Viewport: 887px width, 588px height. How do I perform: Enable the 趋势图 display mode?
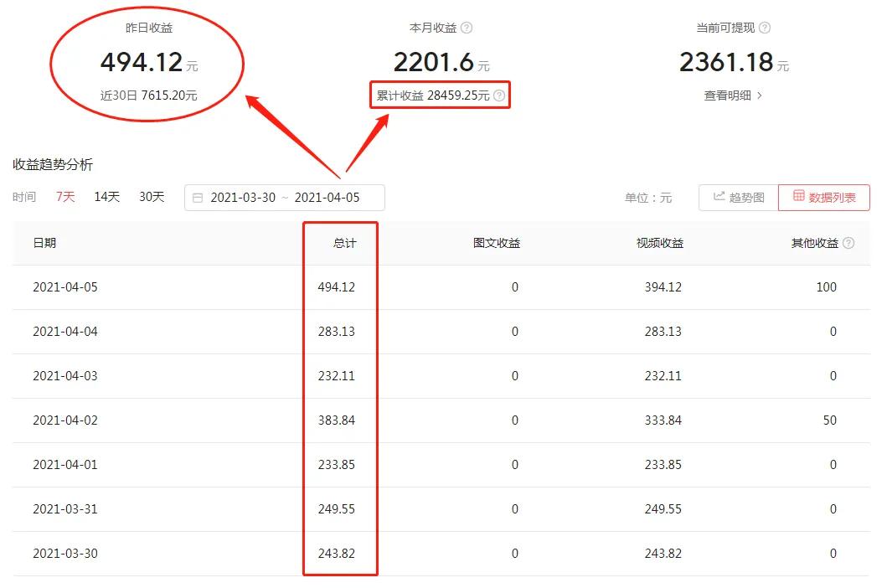(x=738, y=197)
